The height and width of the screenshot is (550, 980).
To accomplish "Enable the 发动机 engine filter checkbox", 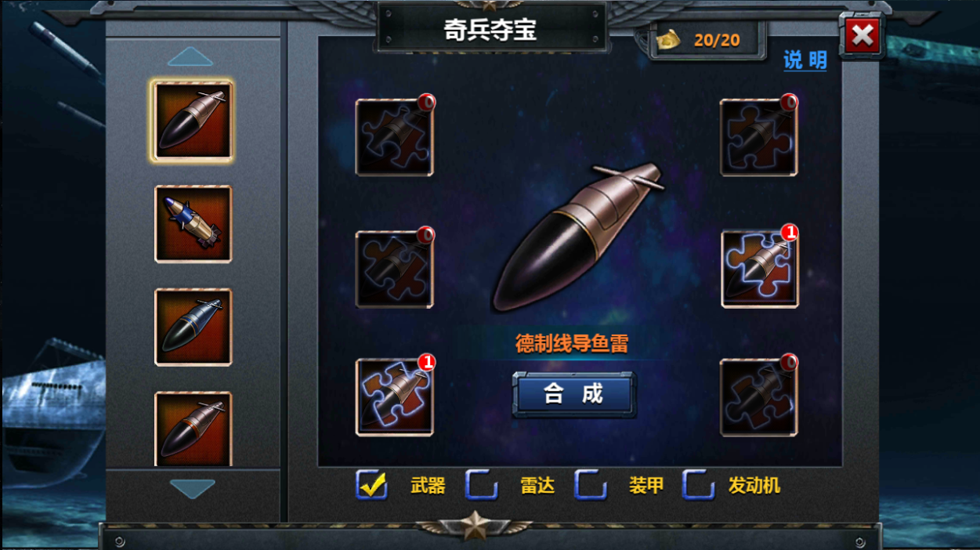I will point(699,485).
